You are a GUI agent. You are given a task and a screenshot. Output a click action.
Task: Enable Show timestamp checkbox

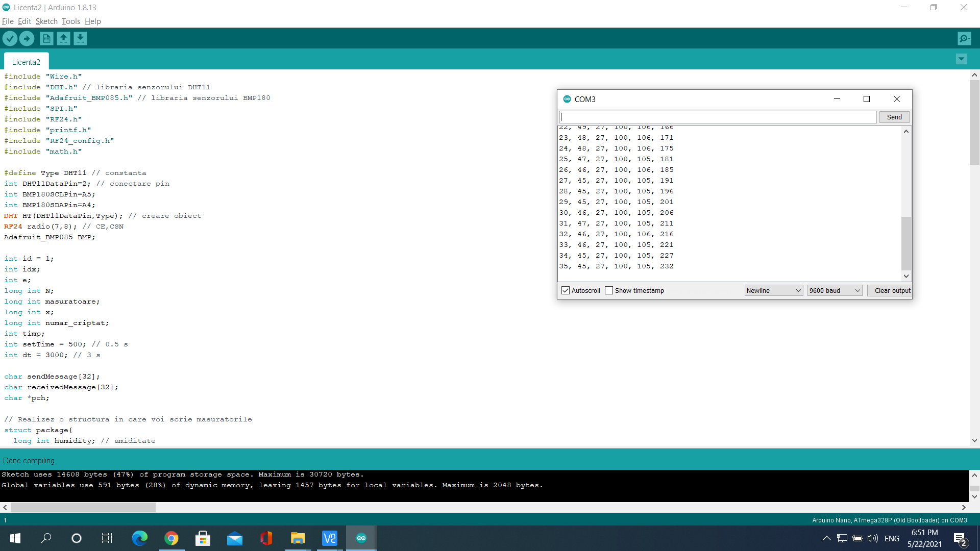(609, 290)
